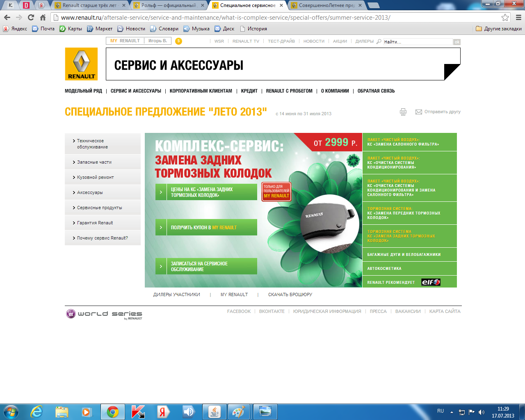Click the notification badge showing 5
The height and width of the screenshot is (420, 525).
point(178,41)
